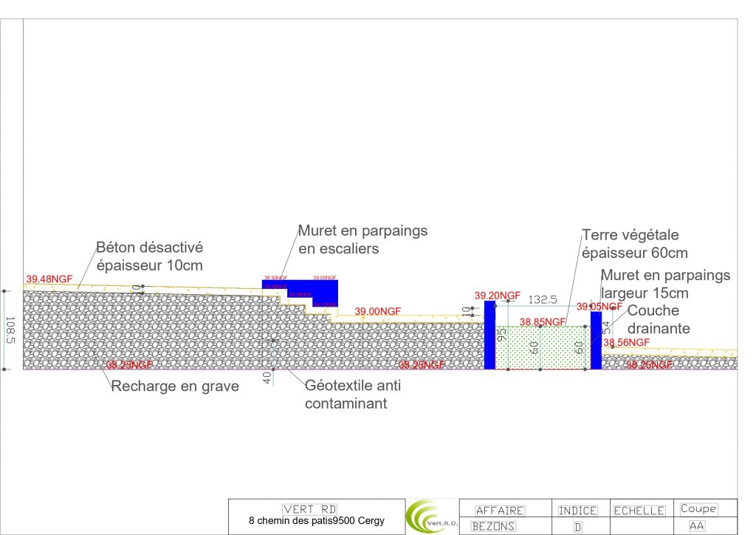Select the ECHELLE title block cell
Viewport: 756px width, 535px height.
[639, 511]
